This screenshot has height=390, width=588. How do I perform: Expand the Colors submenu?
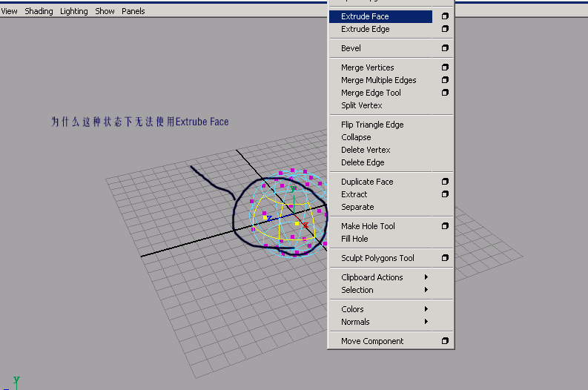(391, 309)
